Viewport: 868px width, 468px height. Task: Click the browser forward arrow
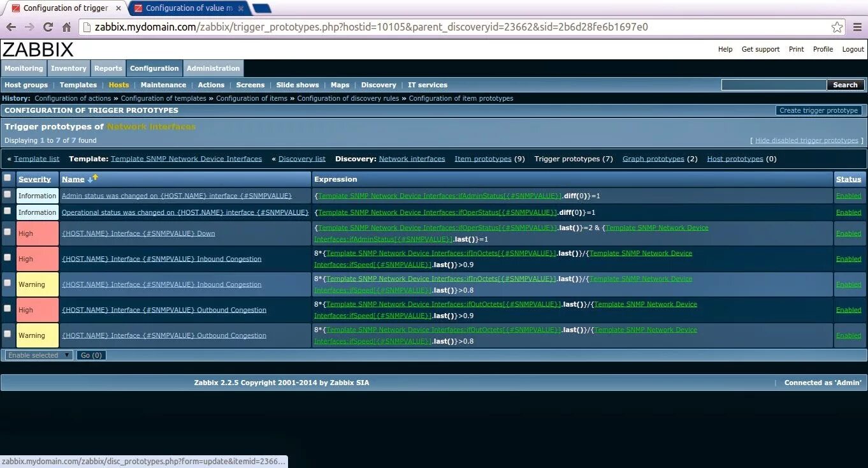tap(29, 27)
